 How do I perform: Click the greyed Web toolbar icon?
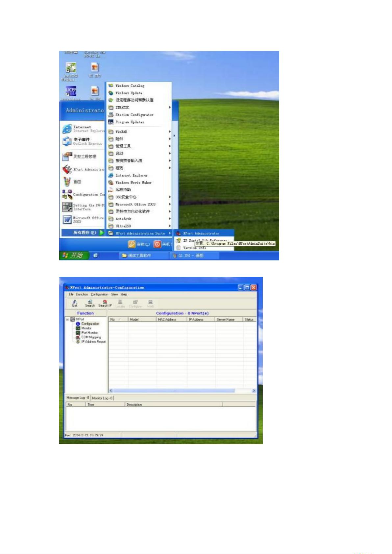150,303
